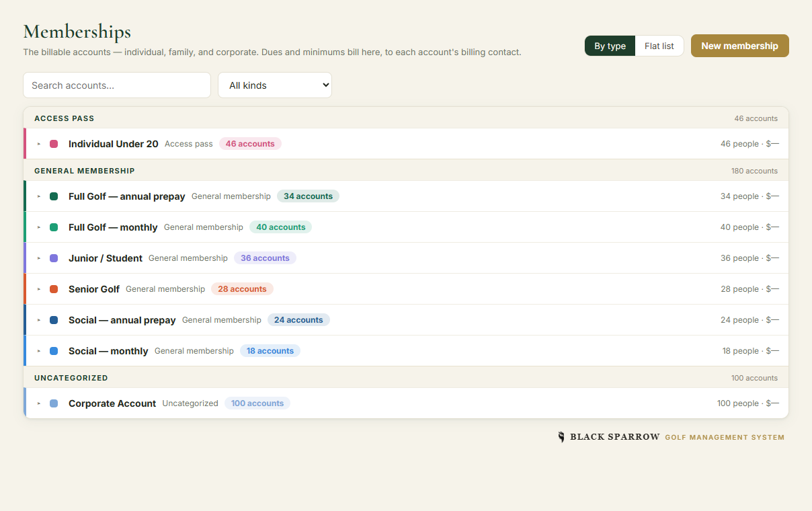
Task: Switch to By type view
Action: pos(610,46)
